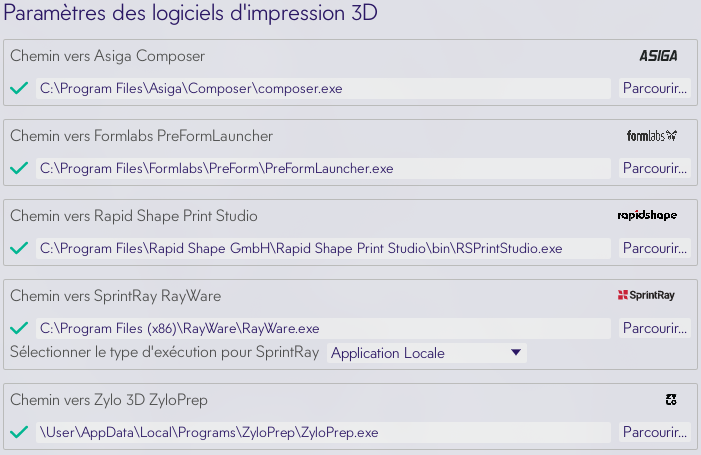
Task: Select the ZyloPrep.exe path text field
Action: tap(322, 432)
